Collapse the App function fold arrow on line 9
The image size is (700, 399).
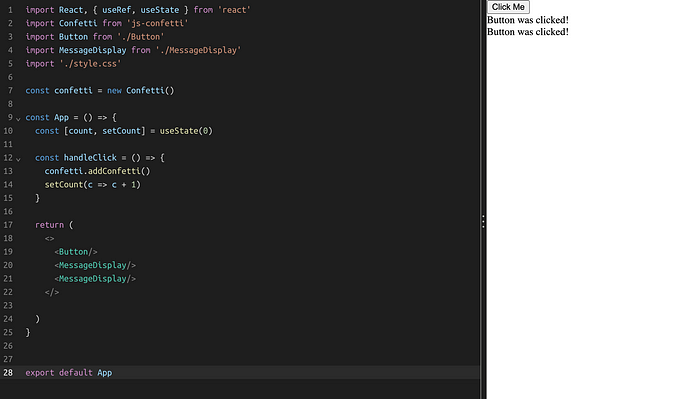coord(18,119)
